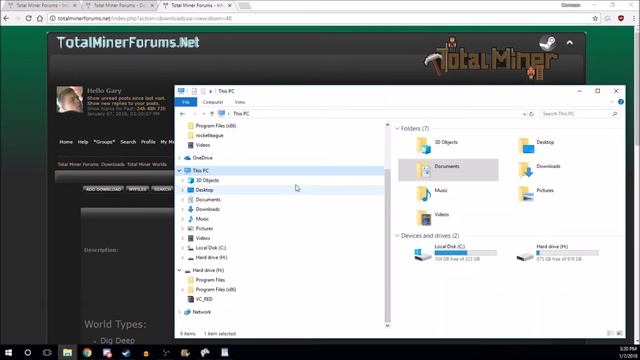Open Cortana search circle on taskbar
The height and width of the screenshot is (360, 640).
point(28,353)
